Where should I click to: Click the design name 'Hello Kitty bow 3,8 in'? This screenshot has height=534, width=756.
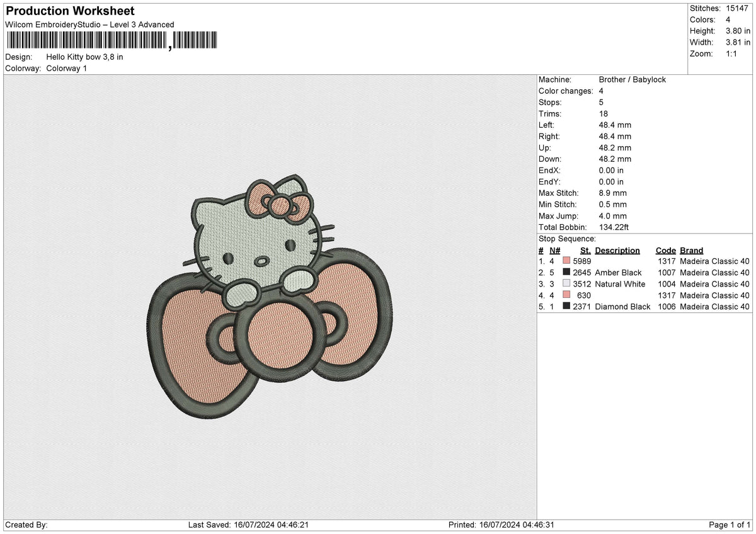click(84, 57)
